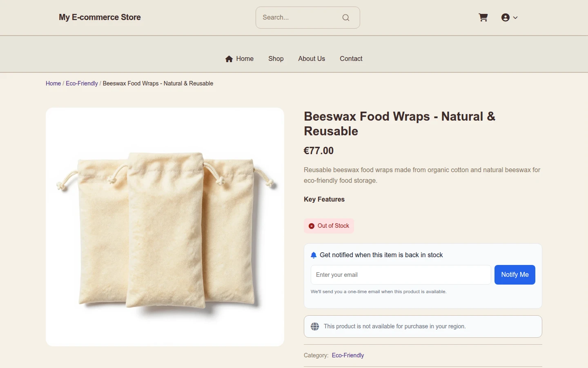View the beeswax wraps product image

click(x=165, y=227)
